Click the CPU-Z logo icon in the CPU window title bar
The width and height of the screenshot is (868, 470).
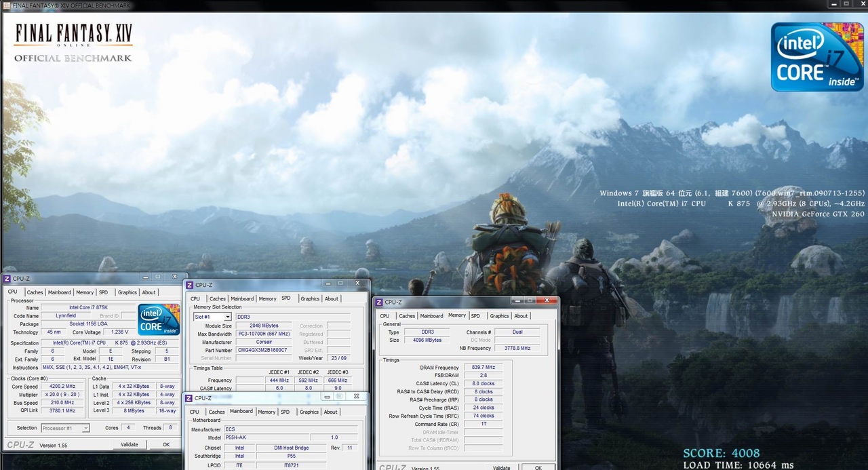tap(7, 278)
